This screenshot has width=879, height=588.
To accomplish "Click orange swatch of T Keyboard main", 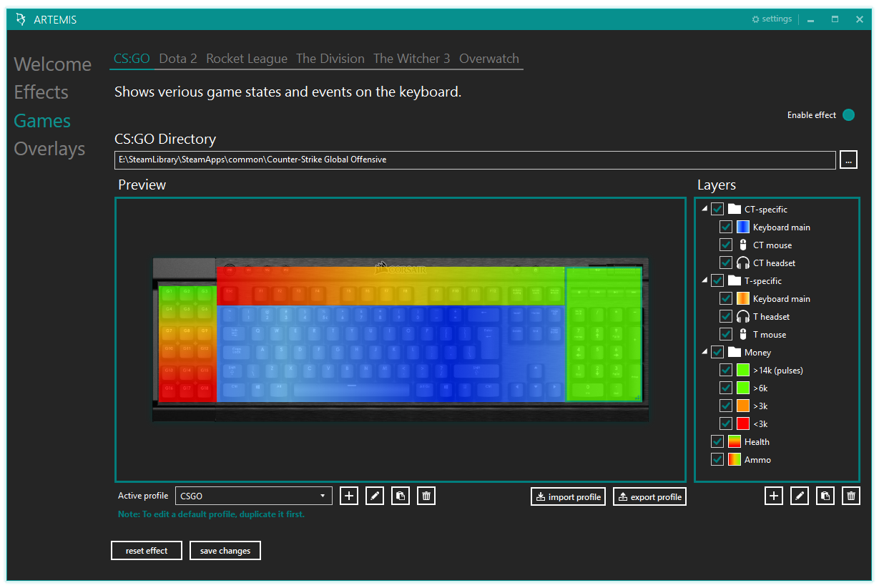I will coord(743,298).
